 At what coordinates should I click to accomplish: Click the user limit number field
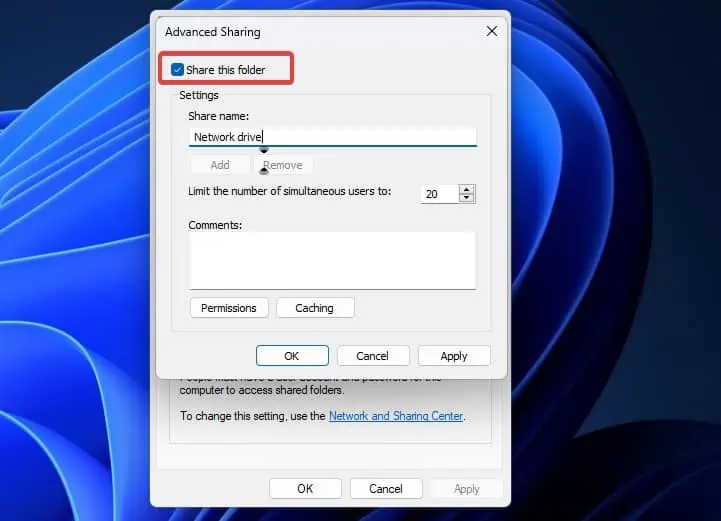point(440,194)
